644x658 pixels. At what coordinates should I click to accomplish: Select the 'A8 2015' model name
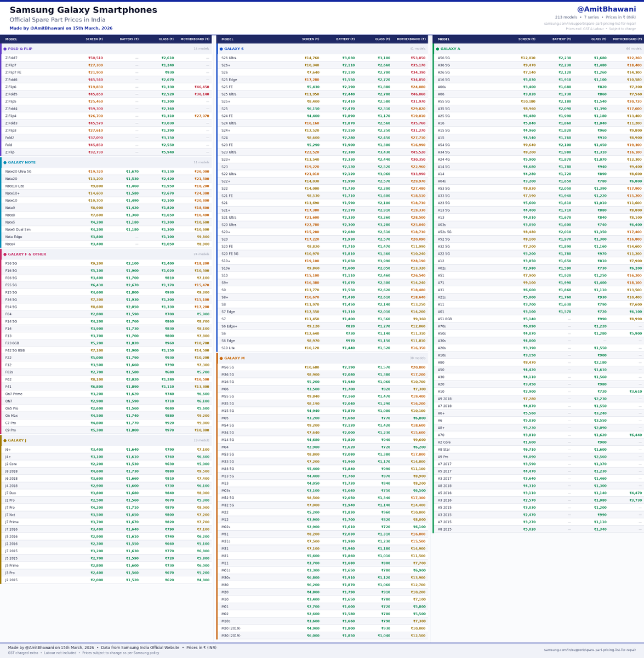[x=445, y=529]
